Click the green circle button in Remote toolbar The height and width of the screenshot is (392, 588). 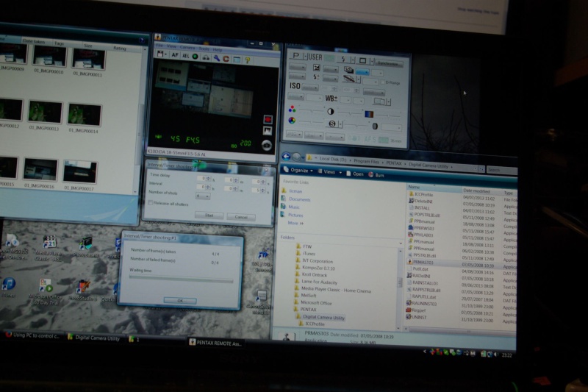coord(195,57)
